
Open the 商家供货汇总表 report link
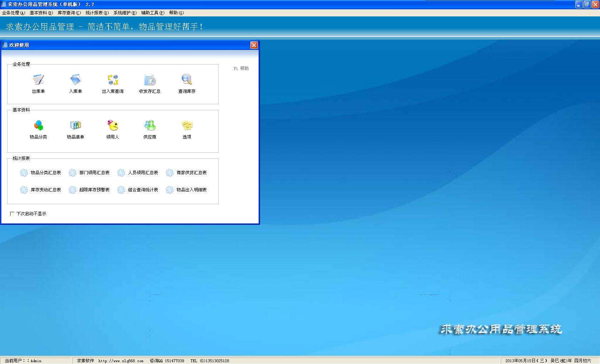191,173
